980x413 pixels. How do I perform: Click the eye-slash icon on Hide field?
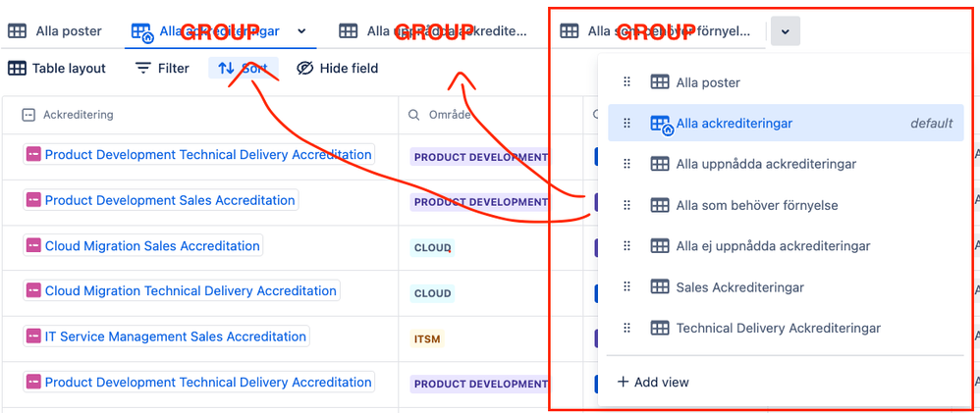(304, 68)
